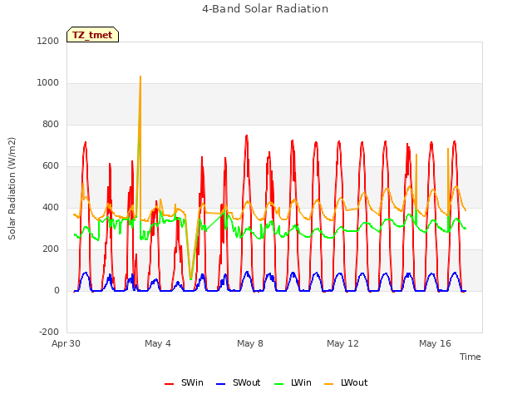Toggle the LWin series in the legend
Viewport: 532px width, 399px height.
[293, 383]
